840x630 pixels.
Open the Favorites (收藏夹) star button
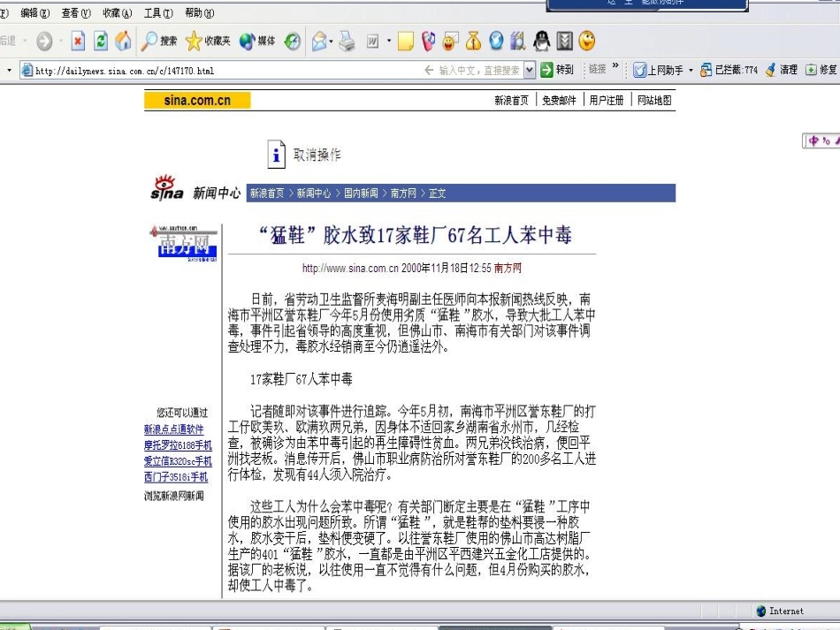coord(208,41)
